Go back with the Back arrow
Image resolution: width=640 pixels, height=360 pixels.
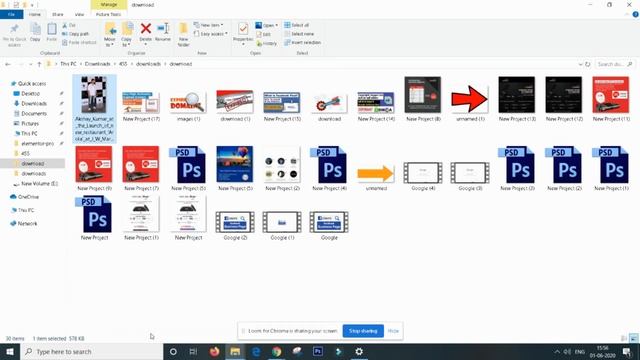pos(7,64)
